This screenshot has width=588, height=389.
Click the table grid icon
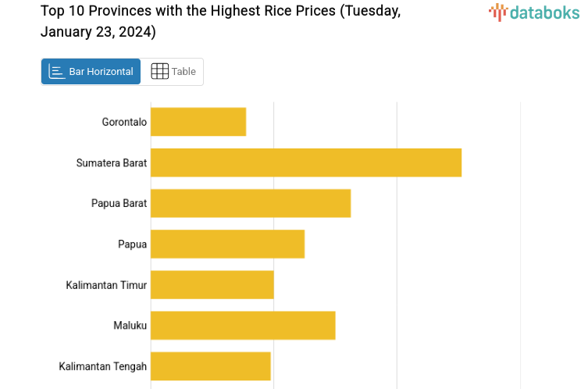tap(159, 72)
